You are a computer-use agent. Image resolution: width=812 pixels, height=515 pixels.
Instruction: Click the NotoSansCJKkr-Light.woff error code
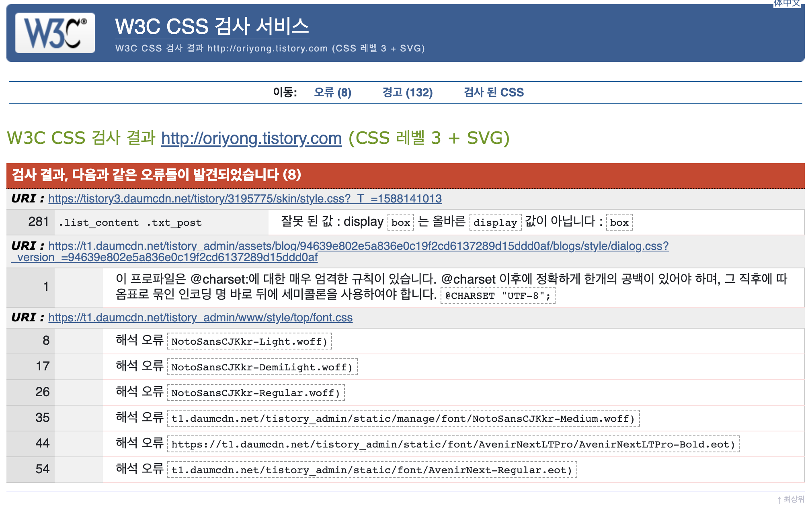tap(249, 341)
